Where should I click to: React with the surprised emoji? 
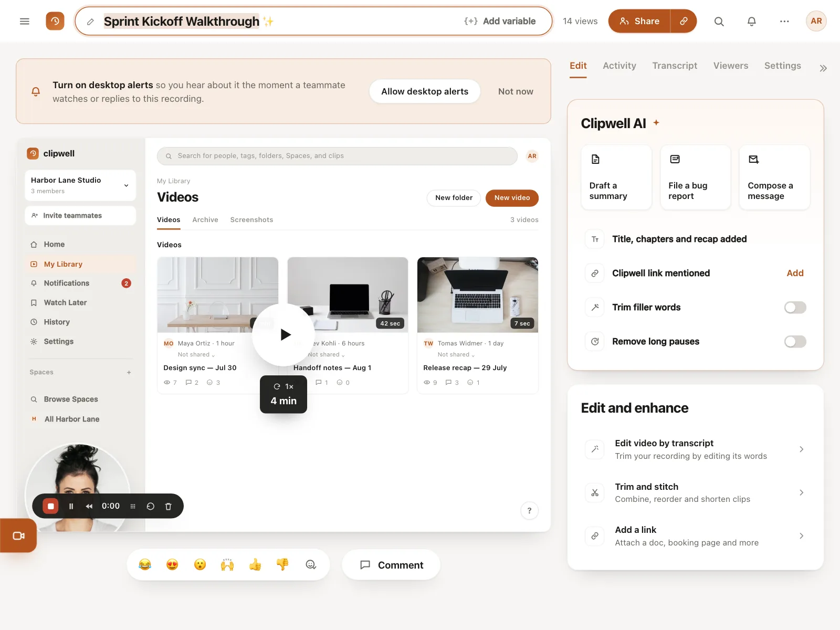tap(200, 564)
